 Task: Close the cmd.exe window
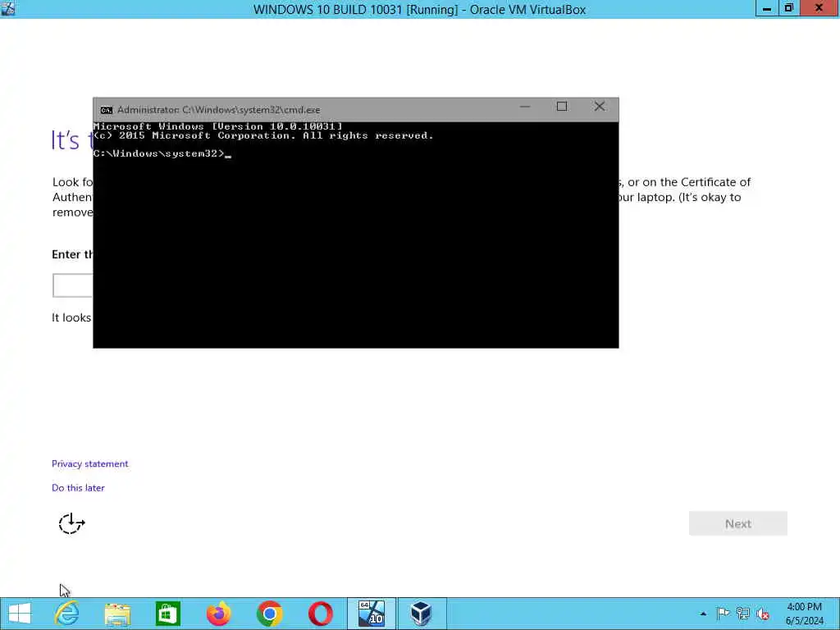600,107
